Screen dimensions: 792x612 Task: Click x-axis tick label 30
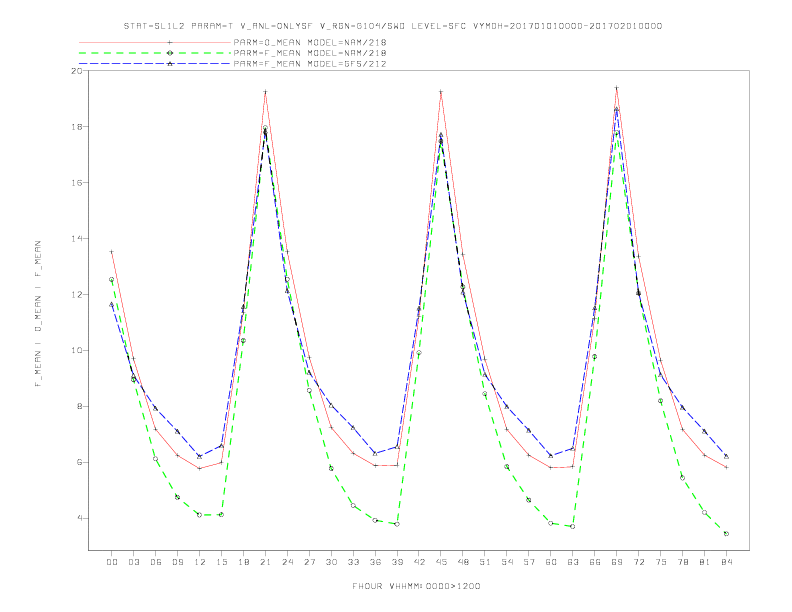pyautogui.click(x=331, y=562)
